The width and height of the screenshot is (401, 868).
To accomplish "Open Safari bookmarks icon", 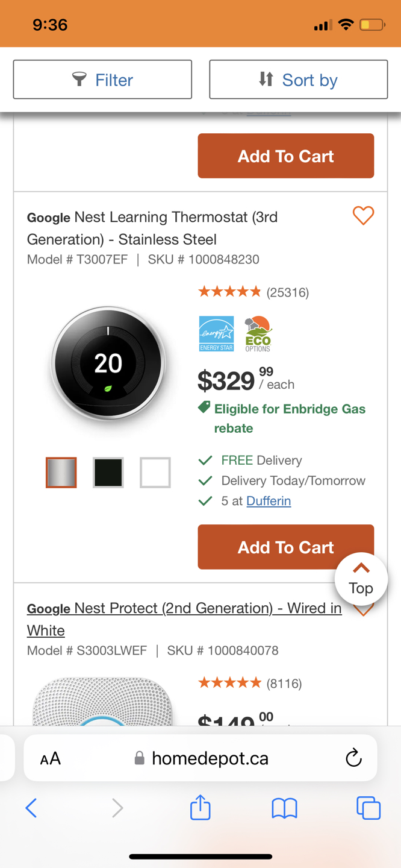I will coord(284,808).
